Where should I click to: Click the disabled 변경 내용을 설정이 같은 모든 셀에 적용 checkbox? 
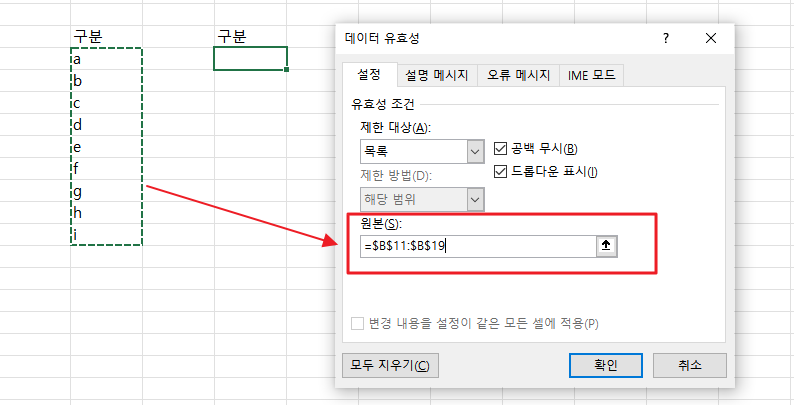[x=358, y=323]
